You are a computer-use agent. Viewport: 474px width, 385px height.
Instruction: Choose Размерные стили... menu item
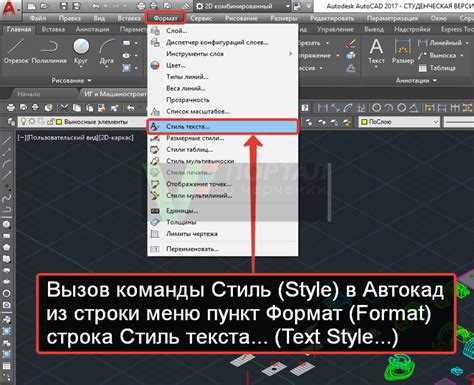[222, 138]
